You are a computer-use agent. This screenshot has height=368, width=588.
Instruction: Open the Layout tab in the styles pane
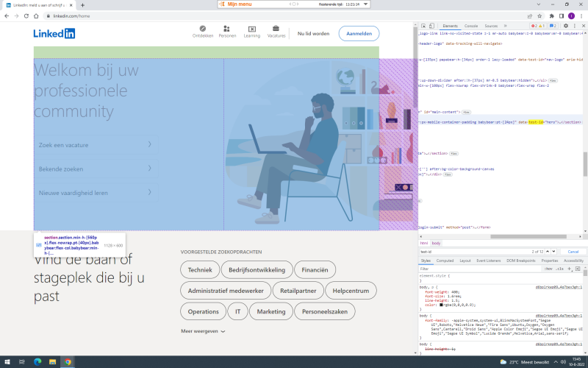(465, 261)
